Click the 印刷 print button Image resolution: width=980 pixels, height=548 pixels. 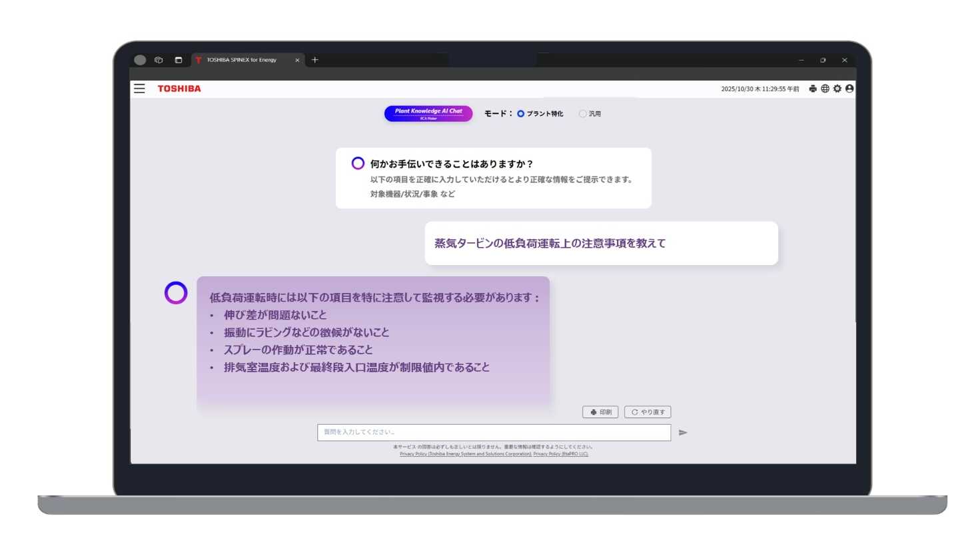click(600, 411)
